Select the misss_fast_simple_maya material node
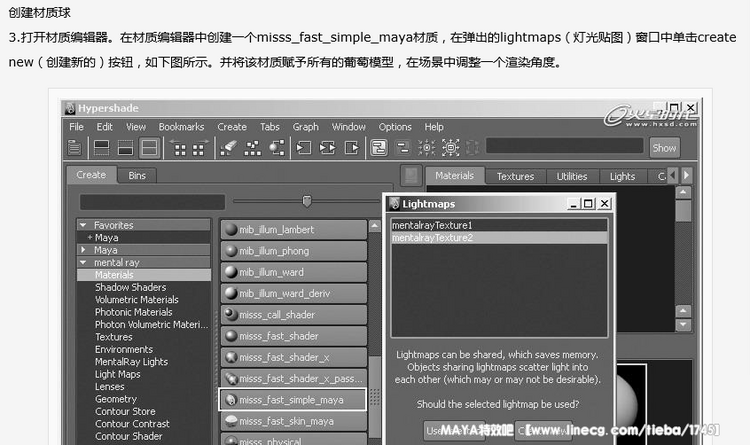This screenshot has width=750, height=445. click(x=292, y=400)
